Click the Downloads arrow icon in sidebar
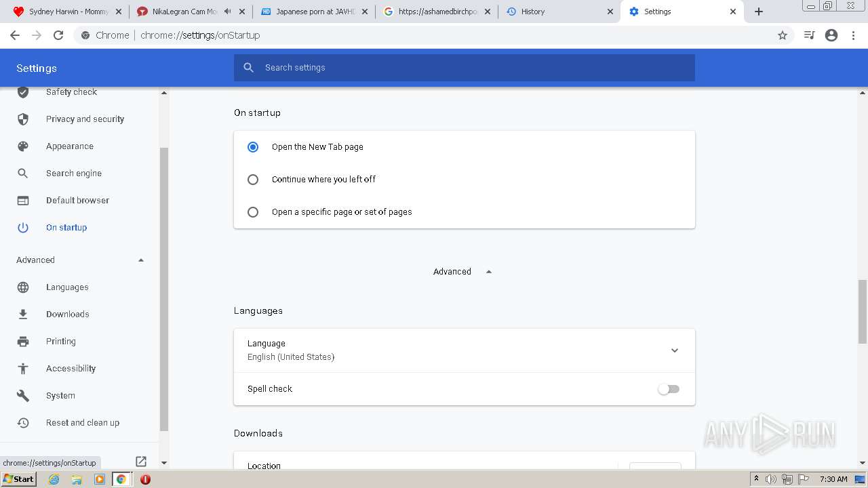The image size is (868, 488). click(x=23, y=314)
